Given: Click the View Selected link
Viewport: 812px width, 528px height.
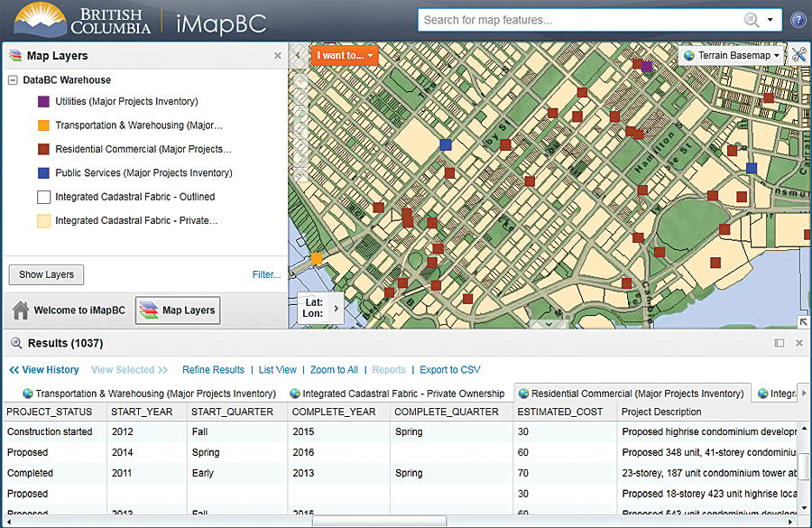Looking at the screenshot, I should tap(129, 370).
